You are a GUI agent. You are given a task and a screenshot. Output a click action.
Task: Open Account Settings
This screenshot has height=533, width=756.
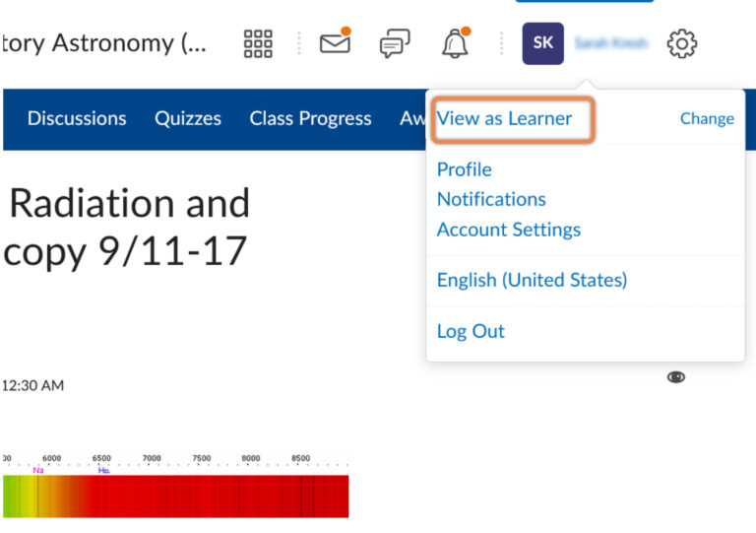click(509, 230)
